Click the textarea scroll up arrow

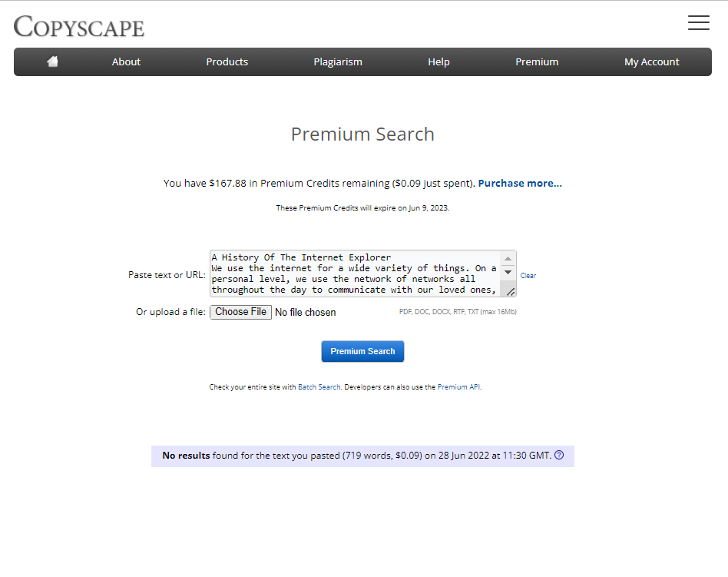coord(508,258)
